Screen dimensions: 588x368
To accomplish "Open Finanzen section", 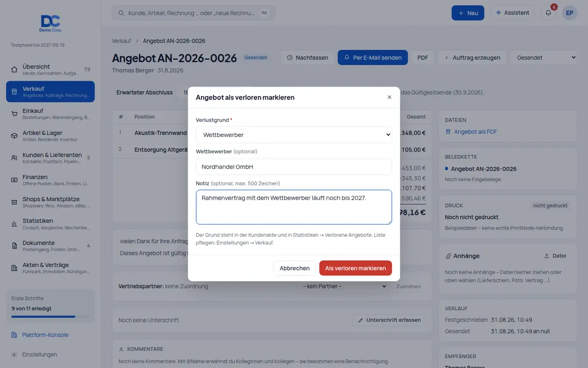I will click(50, 180).
